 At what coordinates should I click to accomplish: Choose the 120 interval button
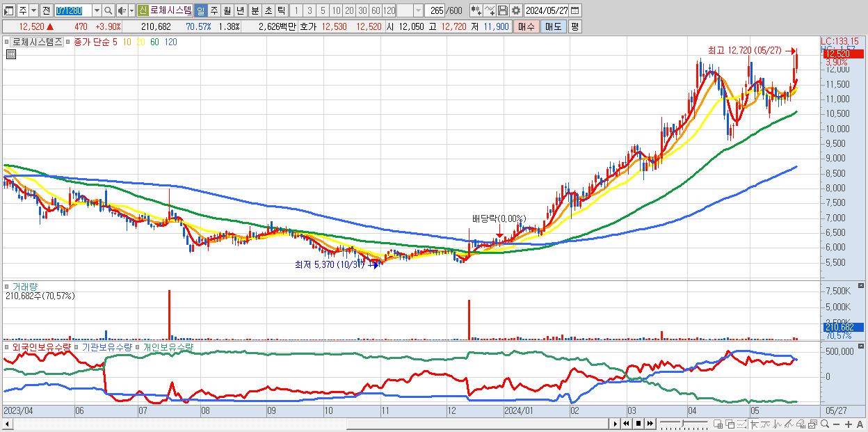click(x=389, y=10)
